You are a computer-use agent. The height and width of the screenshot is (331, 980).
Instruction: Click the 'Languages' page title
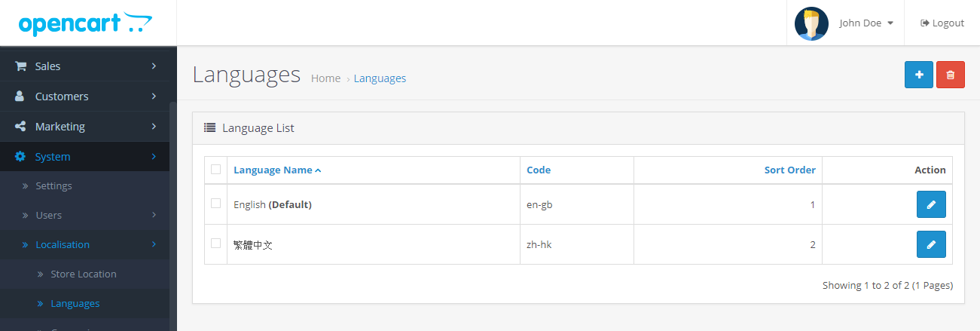click(x=246, y=75)
